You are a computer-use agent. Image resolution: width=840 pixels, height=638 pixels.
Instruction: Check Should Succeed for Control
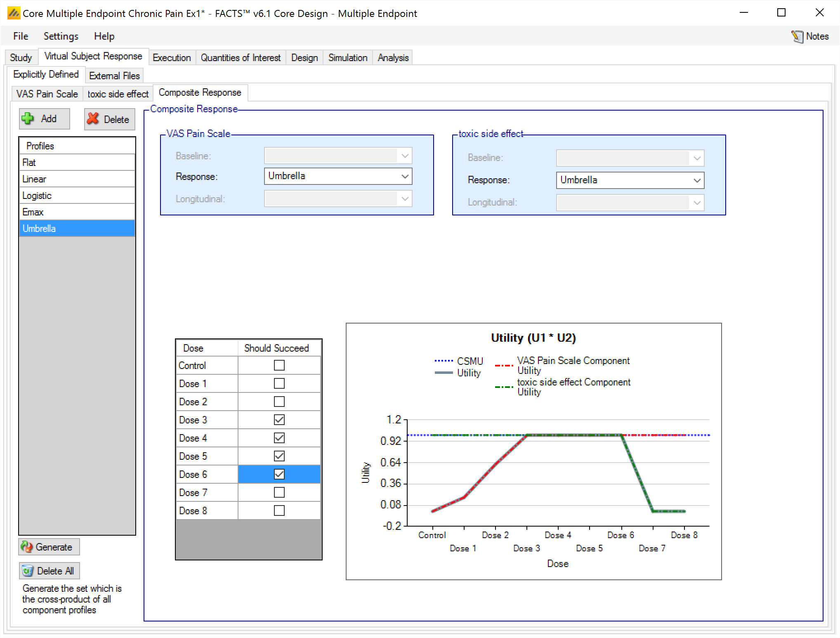pos(279,365)
